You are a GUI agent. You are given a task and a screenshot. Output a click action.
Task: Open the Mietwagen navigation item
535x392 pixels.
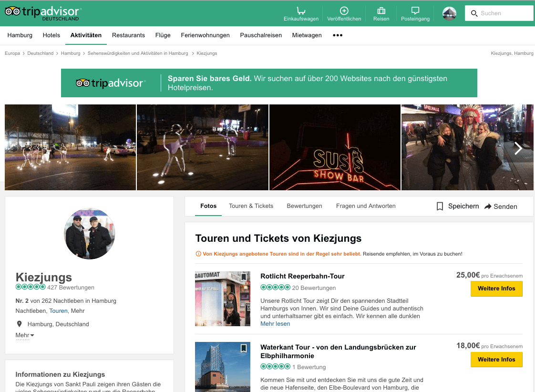click(x=307, y=35)
